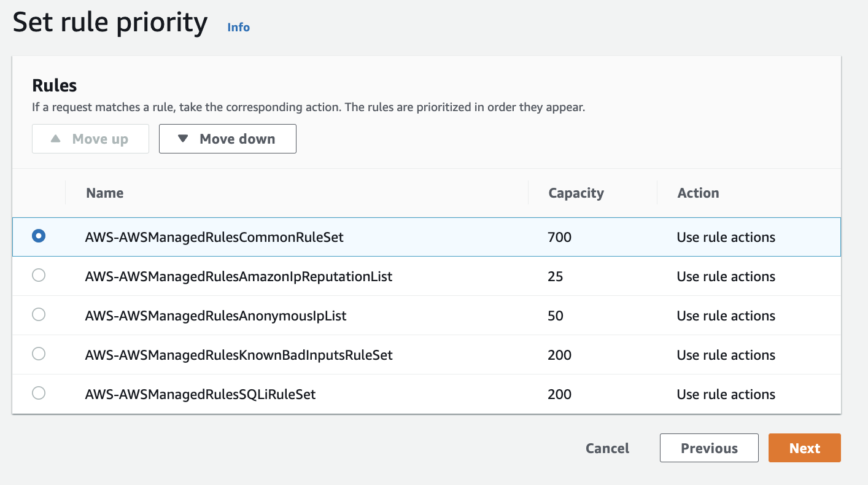This screenshot has width=868, height=485.
Task: Go back with the Previous button
Action: (x=709, y=448)
